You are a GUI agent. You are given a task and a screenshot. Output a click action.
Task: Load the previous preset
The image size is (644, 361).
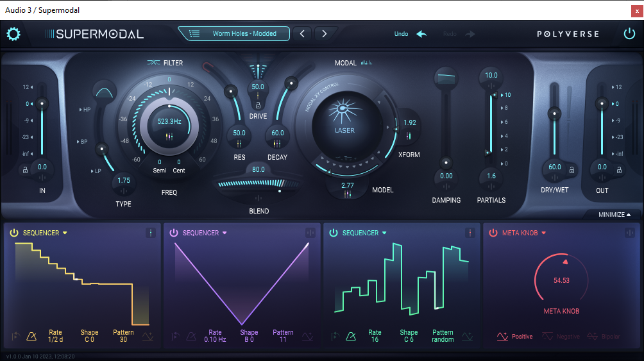(x=302, y=34)
